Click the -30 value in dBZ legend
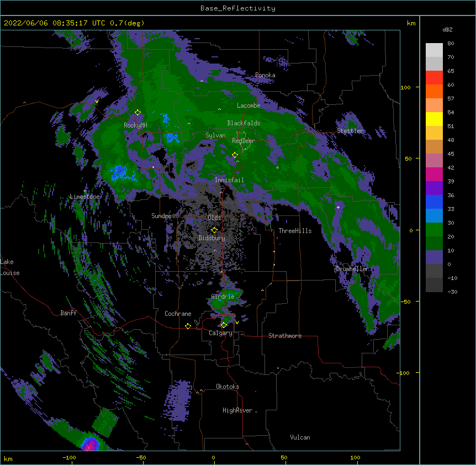 point(452,292)
